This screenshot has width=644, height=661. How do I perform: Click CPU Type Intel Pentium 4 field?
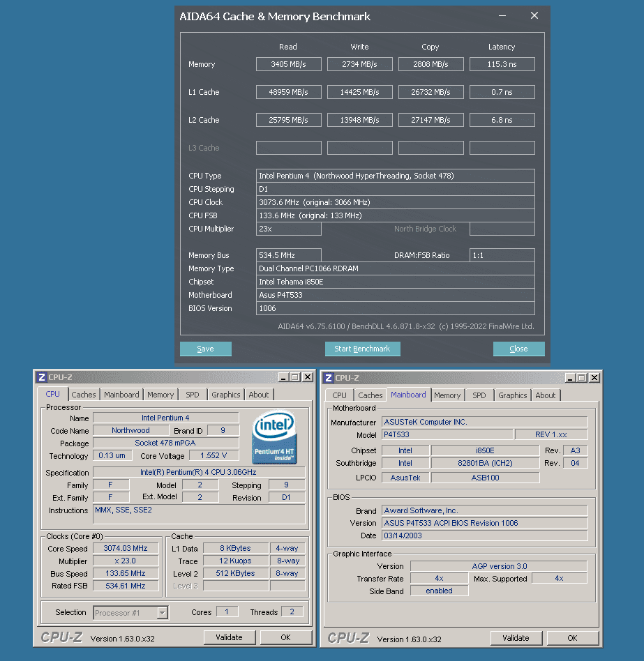[x=395, y=176]
